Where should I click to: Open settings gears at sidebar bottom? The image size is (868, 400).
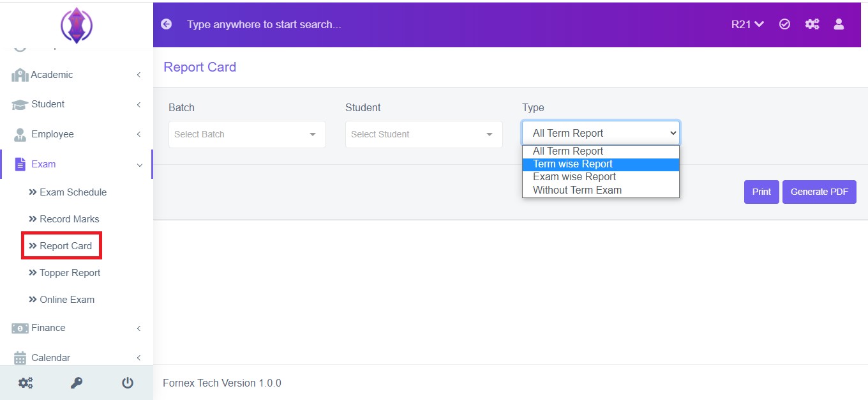click(26, 383)
